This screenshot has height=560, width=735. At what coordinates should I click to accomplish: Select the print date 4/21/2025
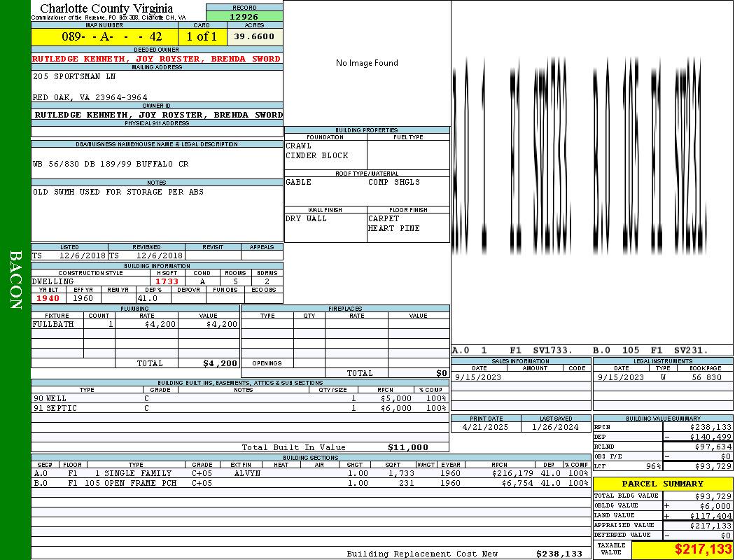point(485,428)
